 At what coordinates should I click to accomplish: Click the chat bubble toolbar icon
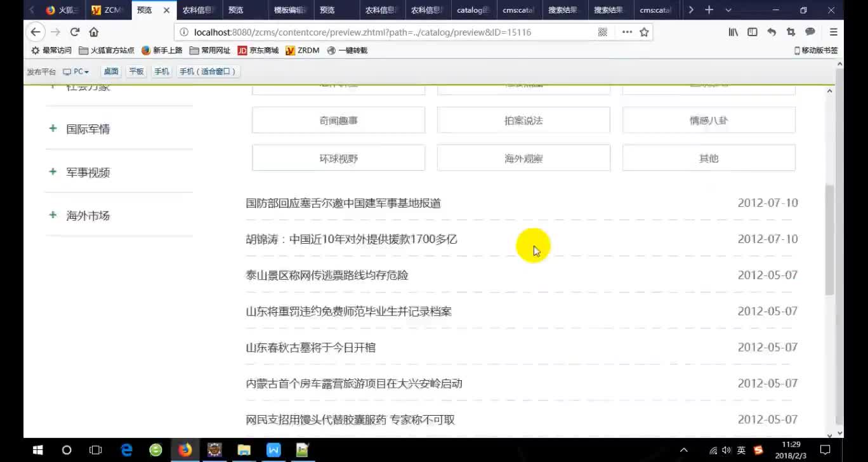[810, 32]
